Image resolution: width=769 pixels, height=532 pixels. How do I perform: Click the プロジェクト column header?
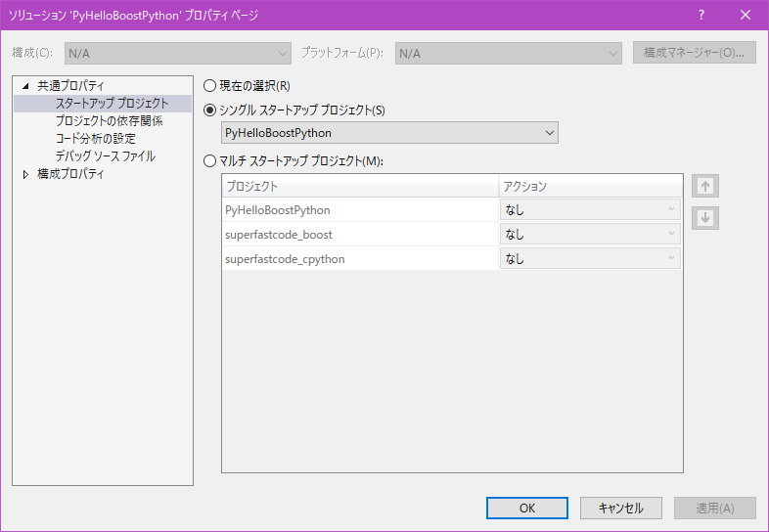pos(359,186)
